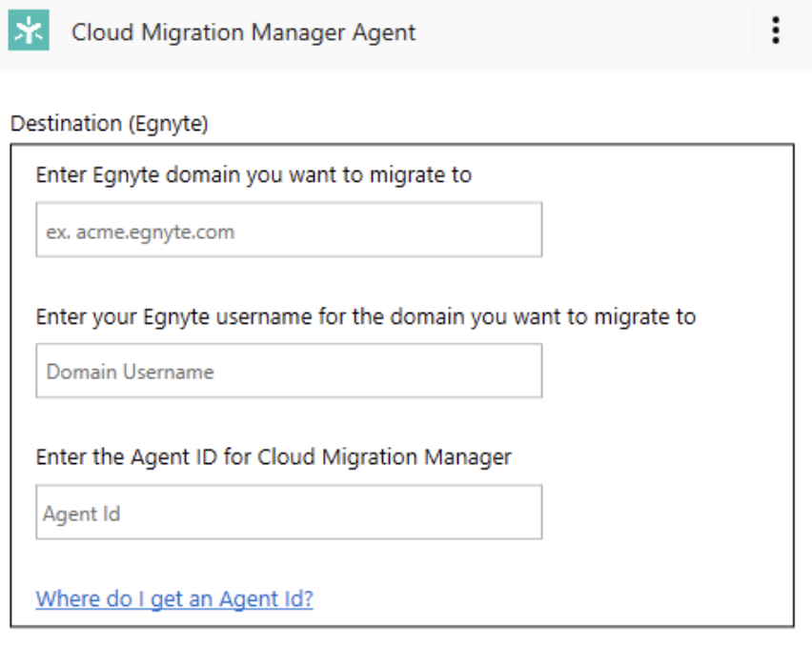
Task: Click the right end of the Agent Id field
Action: click(519, 514)
